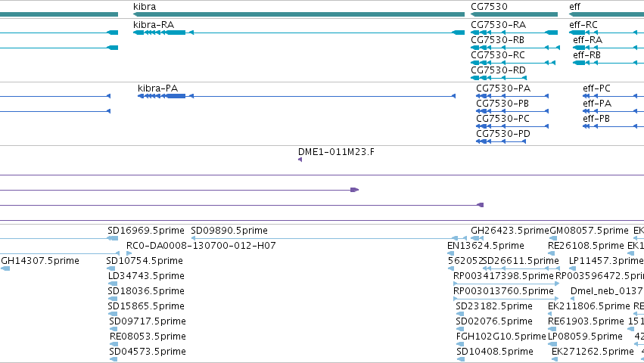Select protein label CG7530-PD
Image resolution: width=644 pixels, height=363 pixels.
(503, 134)
